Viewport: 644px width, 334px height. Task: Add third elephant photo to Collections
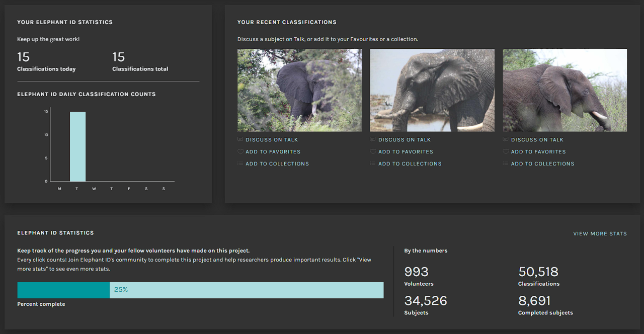pos(542,164)
